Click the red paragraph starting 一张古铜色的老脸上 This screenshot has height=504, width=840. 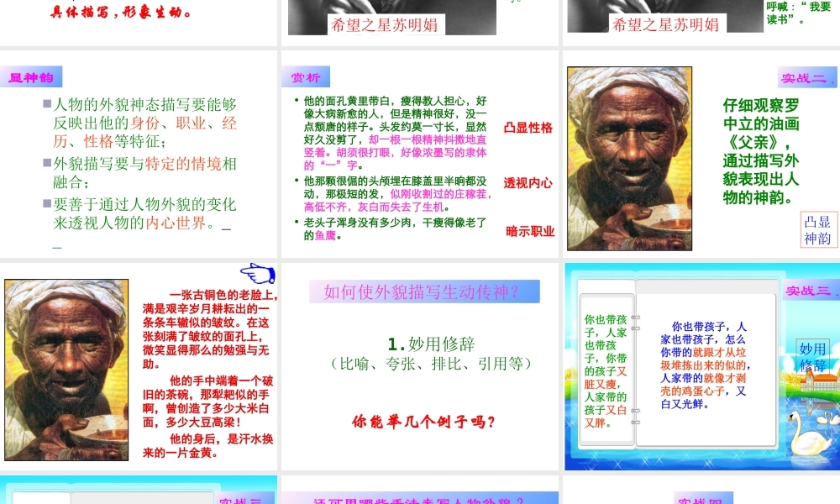pyautogui.click(x=209, y=328)
